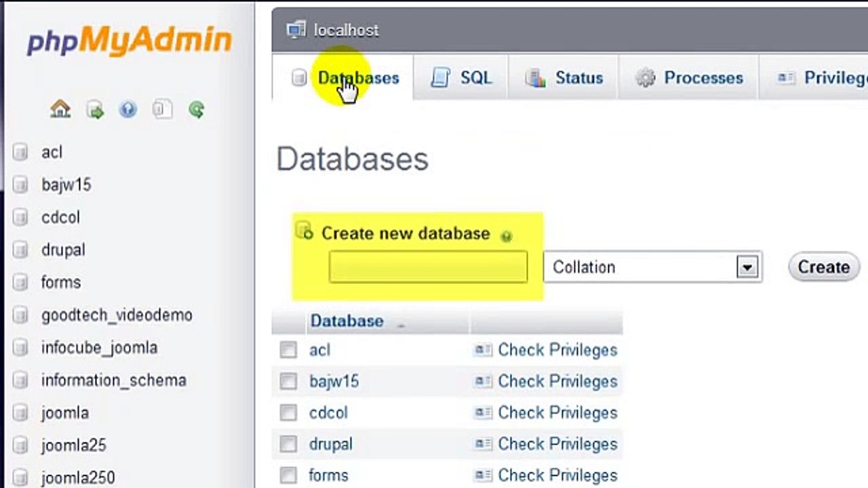The height and width of the screenshot is (488, 868).
Task: Click the forms database icon in sidebar
Action: [20, 282]
